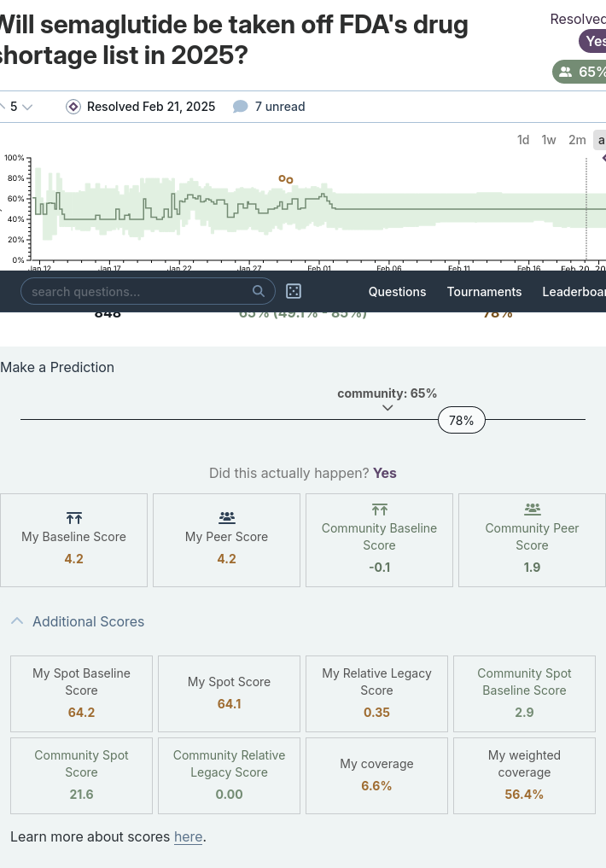Open the Questions menu
606x868 pixels.
398,292
